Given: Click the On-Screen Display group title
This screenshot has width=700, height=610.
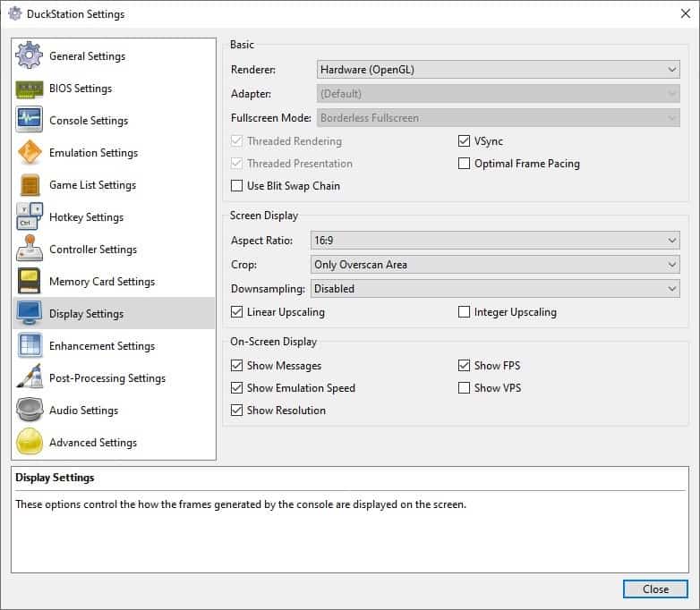Looking at the screenshot, I should (x=273, y=342).
